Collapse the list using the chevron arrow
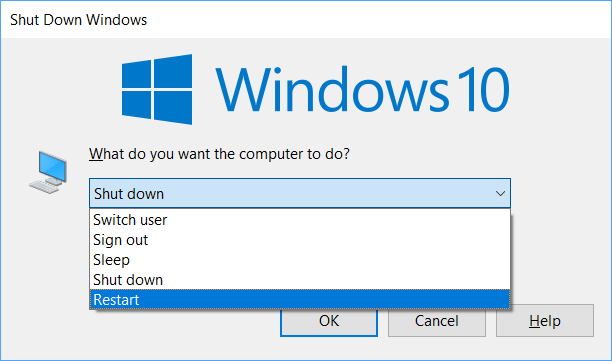612x361 pixels. point(500,194)
